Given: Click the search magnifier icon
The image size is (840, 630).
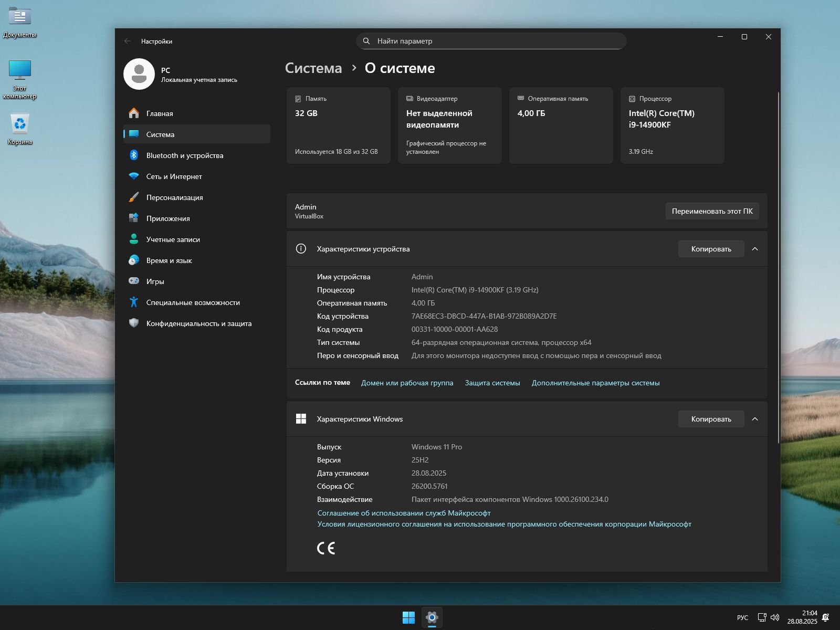Looking at the screenshot, I should point(366,41).
